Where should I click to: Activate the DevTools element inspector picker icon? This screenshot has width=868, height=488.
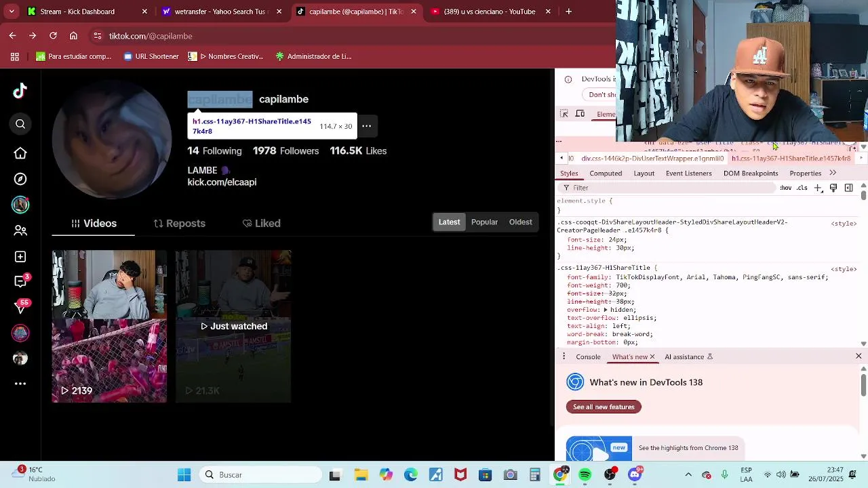tap(564, 114)
